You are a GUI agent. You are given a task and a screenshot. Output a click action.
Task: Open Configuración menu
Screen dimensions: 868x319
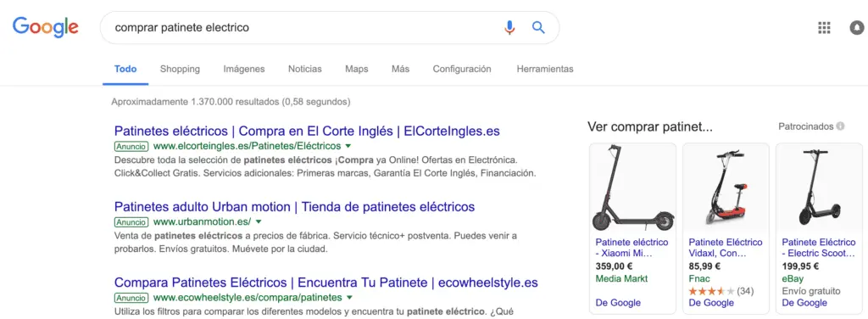[x=462, y=70]
